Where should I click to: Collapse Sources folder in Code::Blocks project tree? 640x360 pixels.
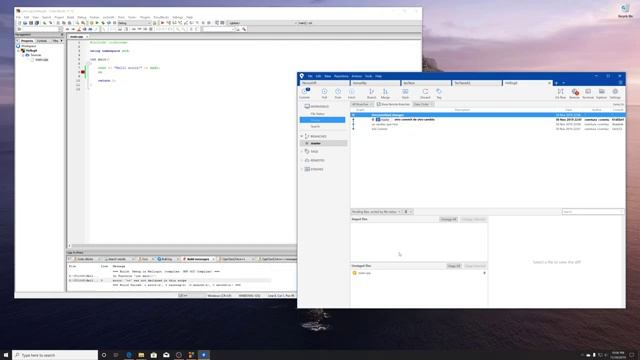[x=23, y=55]
